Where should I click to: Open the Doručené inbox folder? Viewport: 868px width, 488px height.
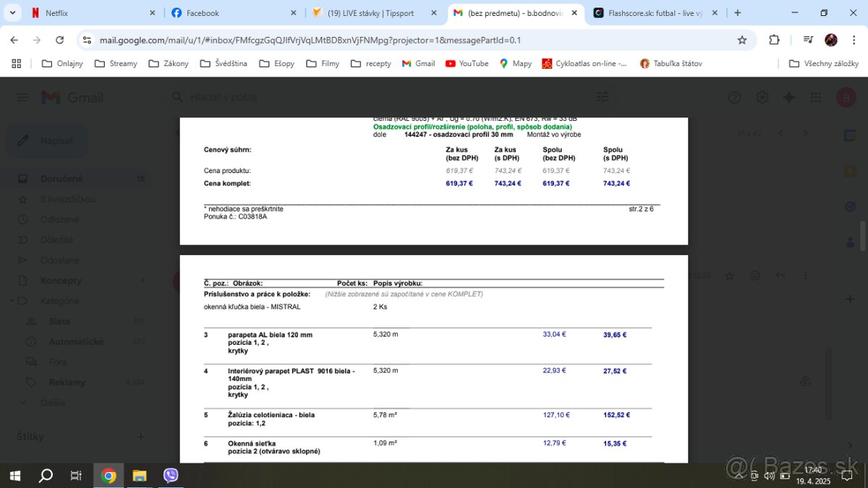76,179
